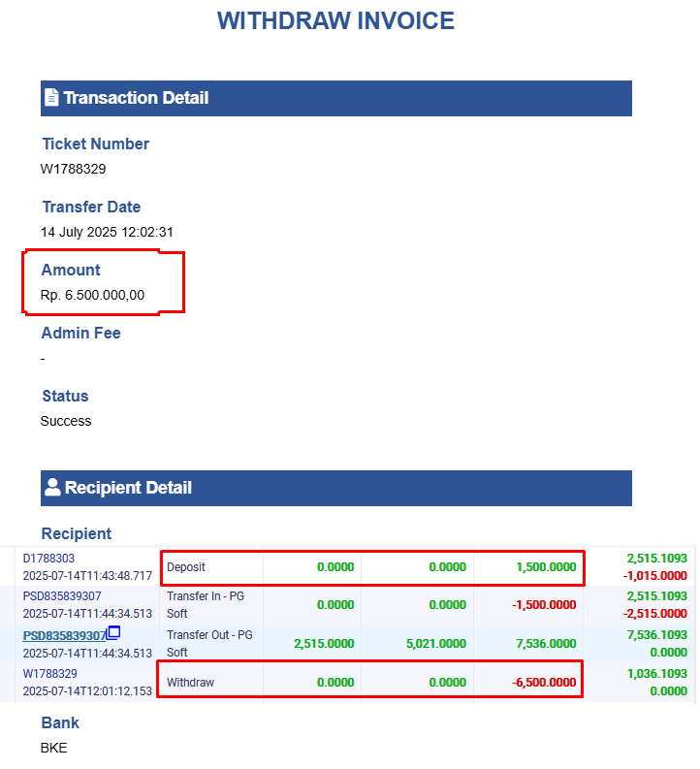Click the Recipient Detail section header
The width and height of the screenshot is (700, 769).
(x=336, y=488)
